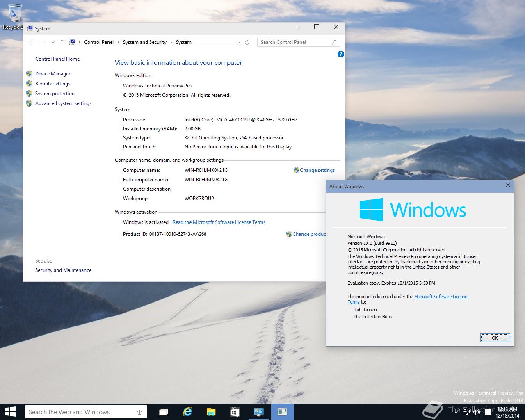Select System breadcrumb in address bar
This screenshot has height=420, width=525.
point(184,42)
